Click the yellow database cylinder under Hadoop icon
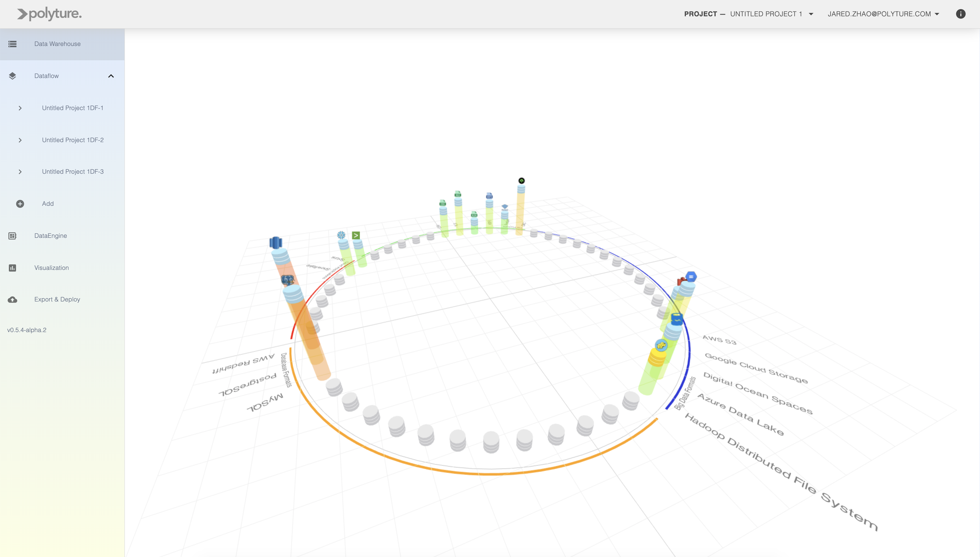980x557 pixels. pos(657,358)
